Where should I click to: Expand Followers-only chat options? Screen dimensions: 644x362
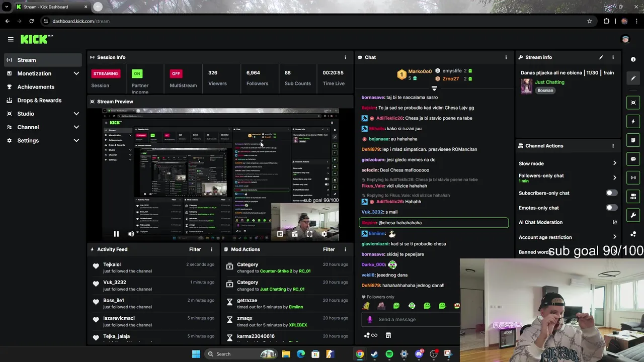point(614,177)
